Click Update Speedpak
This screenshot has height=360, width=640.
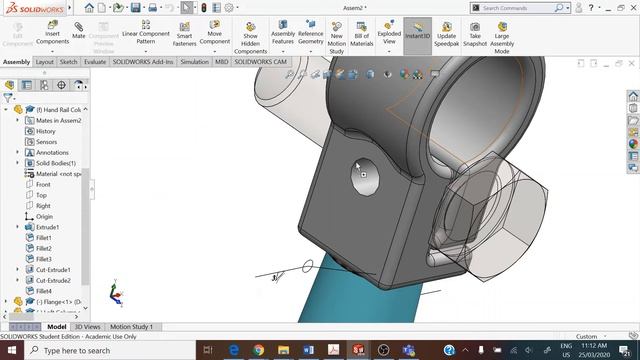tap(447, 34)
